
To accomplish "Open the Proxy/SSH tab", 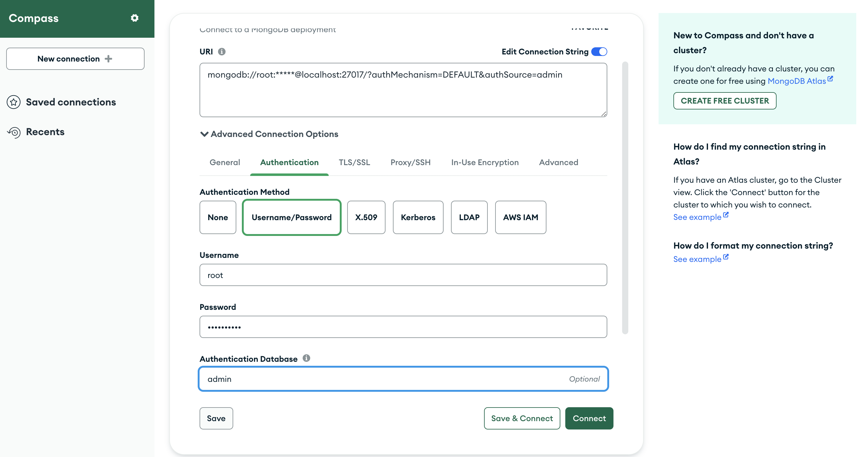I will point(410,163).
